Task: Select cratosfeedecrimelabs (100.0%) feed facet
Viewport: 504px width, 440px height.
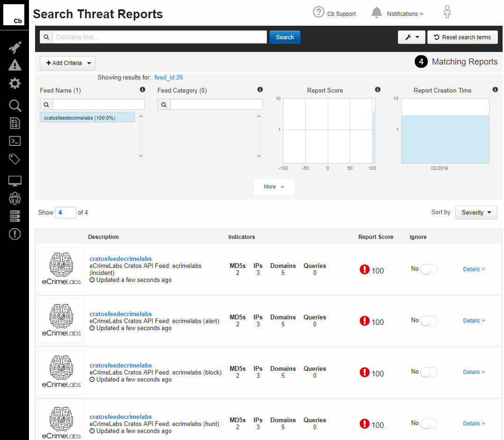Action: coord(87,117)
